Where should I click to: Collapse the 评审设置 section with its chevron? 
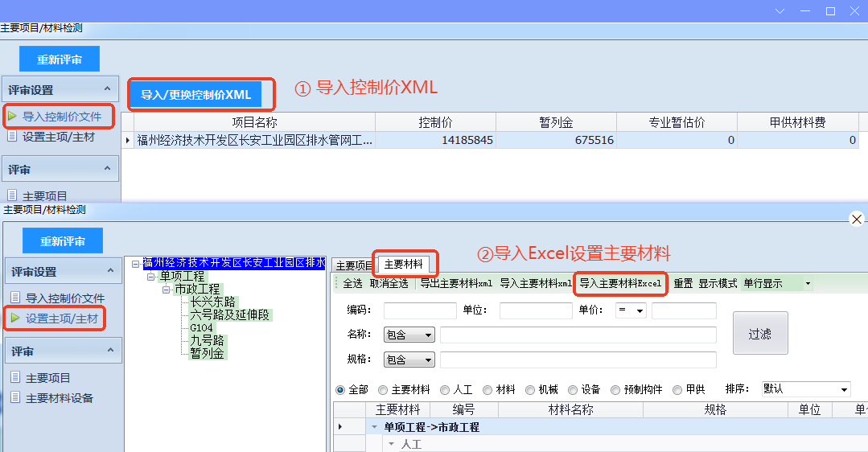(x=108, y=90)
